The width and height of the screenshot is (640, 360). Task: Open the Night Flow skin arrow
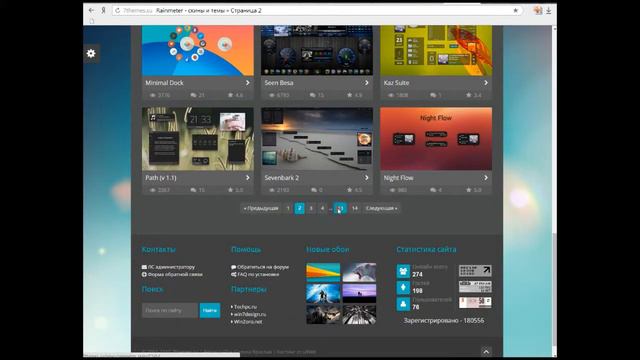[x=486, y=178]
